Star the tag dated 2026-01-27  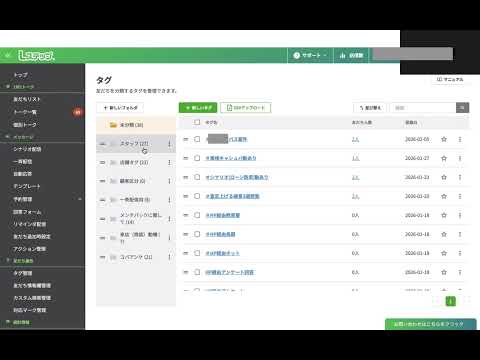pyautogui.click(x=444, y=158)
